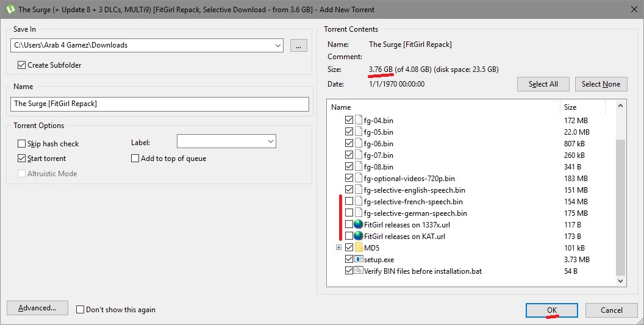The width and height of the screenshot is (644, 325).
Task: Check fg-selective-french-speech.bin for download
Action: click(x=349, y=201)
